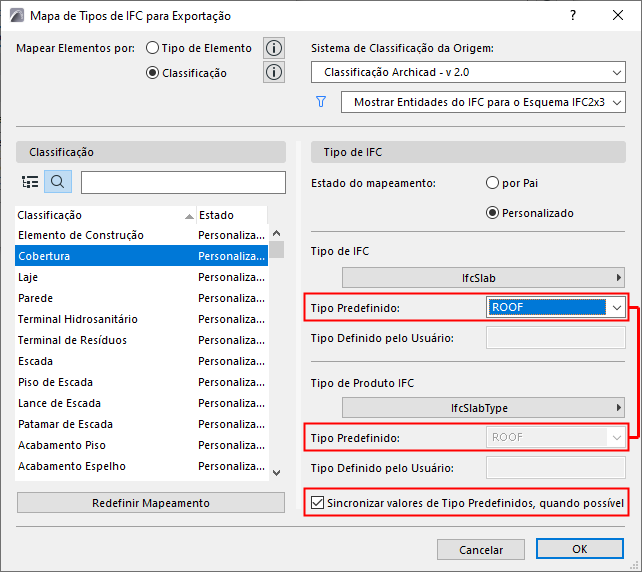Select the Acabamento Espelho row

click(142, 466)
